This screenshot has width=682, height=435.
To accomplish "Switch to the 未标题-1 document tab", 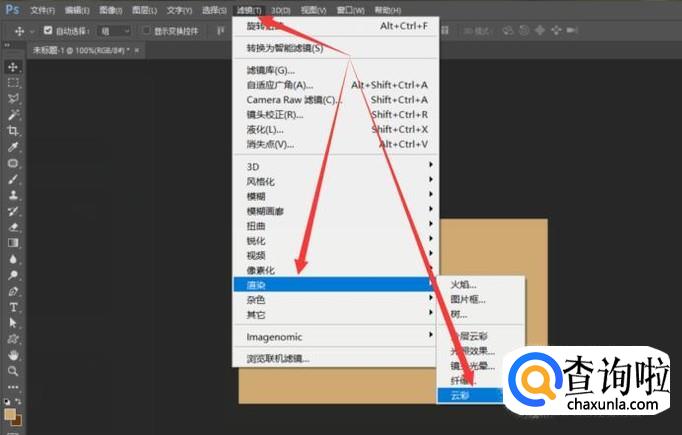I will pos(81,50).
